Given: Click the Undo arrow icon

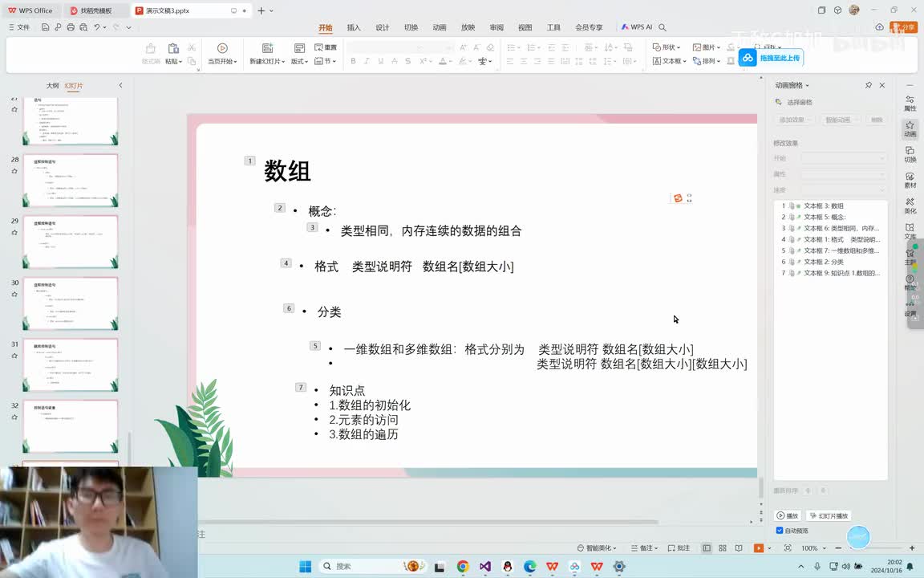Looking at the screenshot, I should pyautogui.click(x=96, y=27).
